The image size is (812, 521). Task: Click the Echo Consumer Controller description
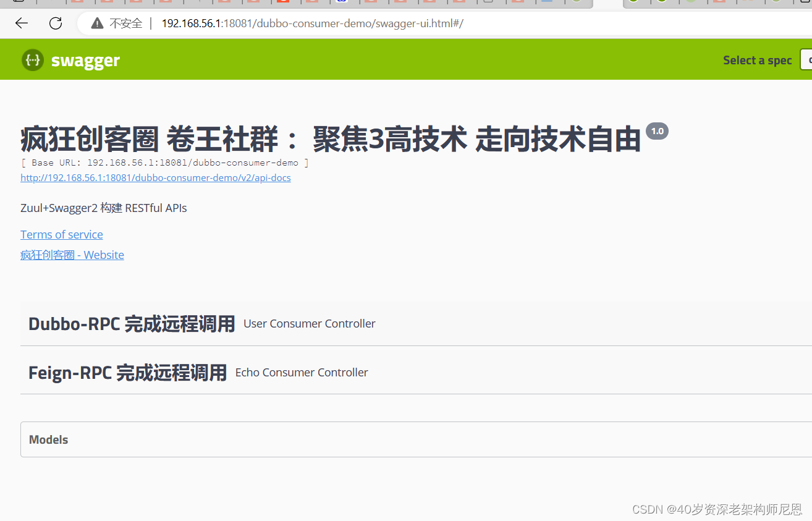(x=302, y=373)
